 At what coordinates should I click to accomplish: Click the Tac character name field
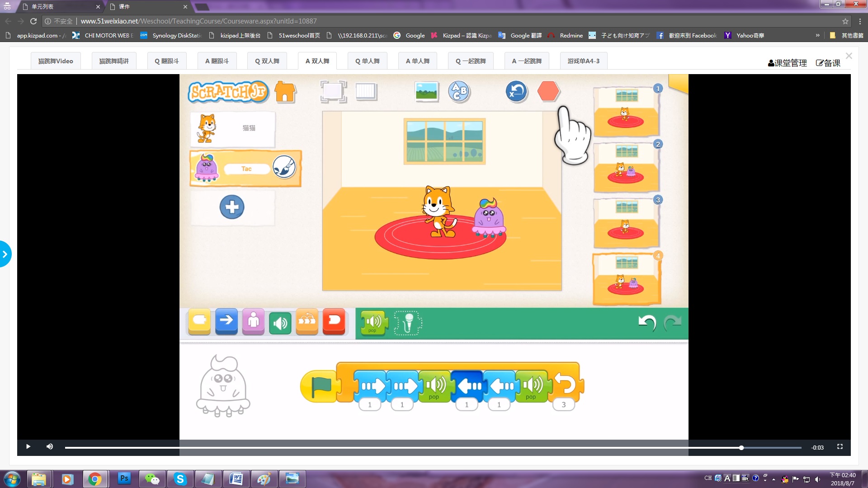(x=246, y=169)
